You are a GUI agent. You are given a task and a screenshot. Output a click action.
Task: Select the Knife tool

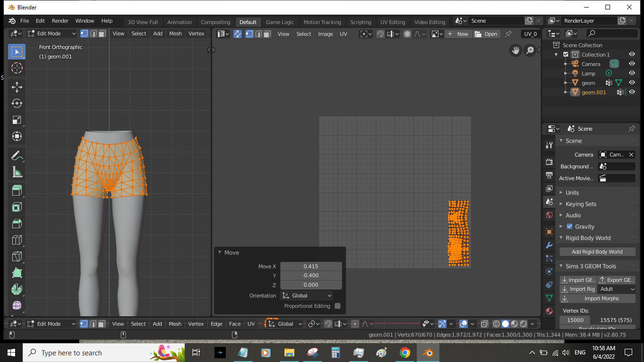pyautogui.click(x=17, y=256)
